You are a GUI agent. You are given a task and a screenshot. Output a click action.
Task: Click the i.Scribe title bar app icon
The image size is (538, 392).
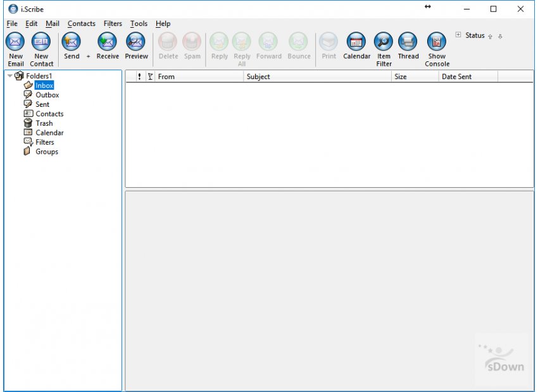[13, 9]
